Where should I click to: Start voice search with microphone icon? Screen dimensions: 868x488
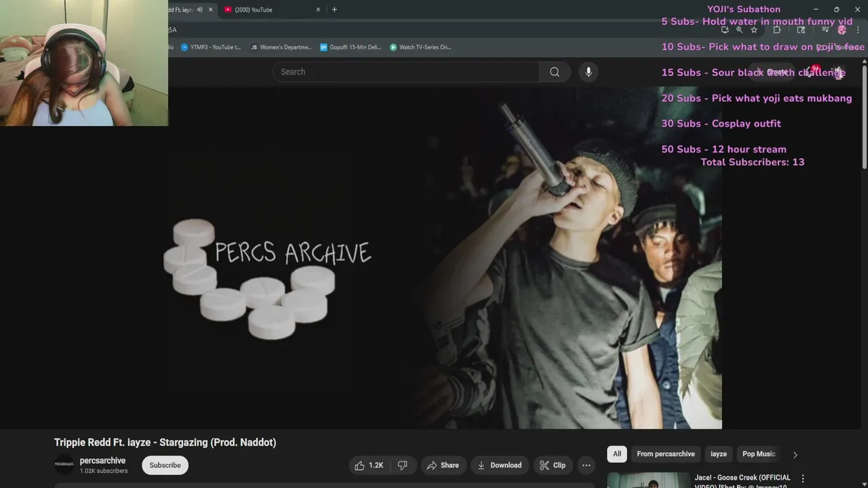(x=589, y=72)
